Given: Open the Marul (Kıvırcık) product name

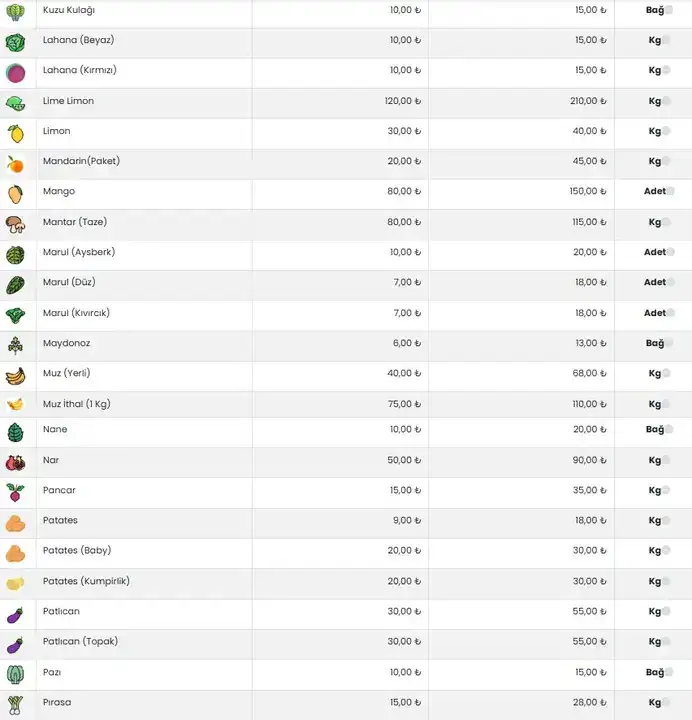Looking at the screenshot, I should click(76, 313).
